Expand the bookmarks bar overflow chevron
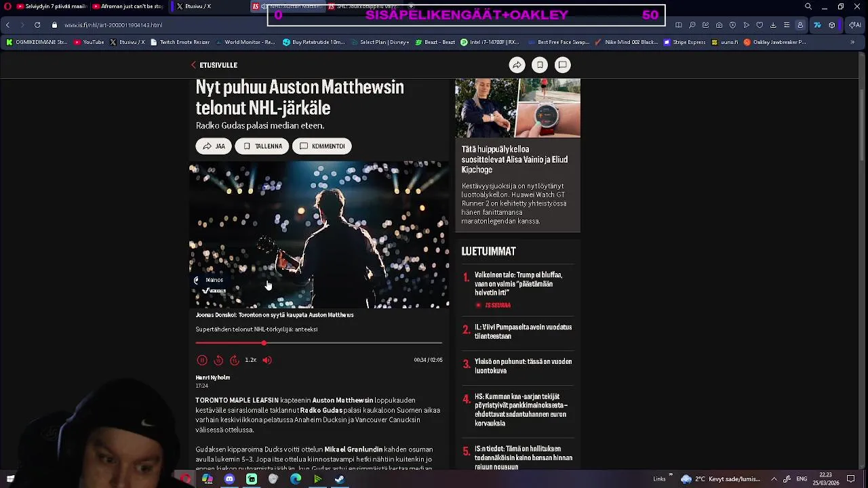 click(x=852, y=42)
